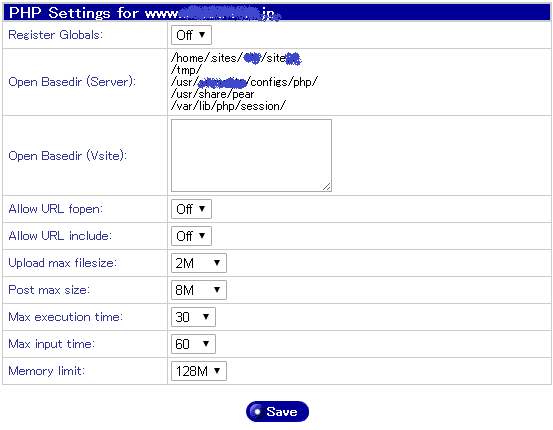Click the /usr/share/pear path text
Viewport: 553px width, 430px height.
pyautogui.click(x=212, y=94)
